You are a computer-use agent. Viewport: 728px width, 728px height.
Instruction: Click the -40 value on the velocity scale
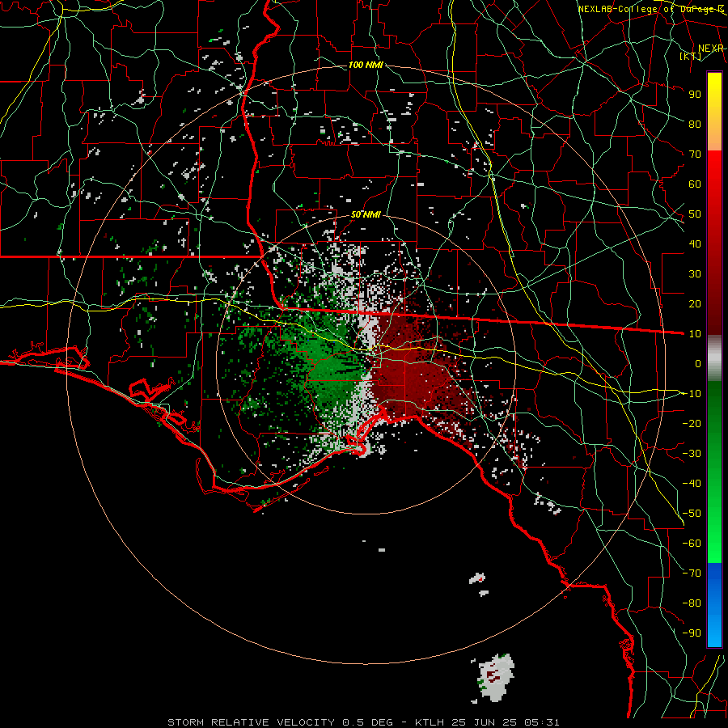pos(692,484)
